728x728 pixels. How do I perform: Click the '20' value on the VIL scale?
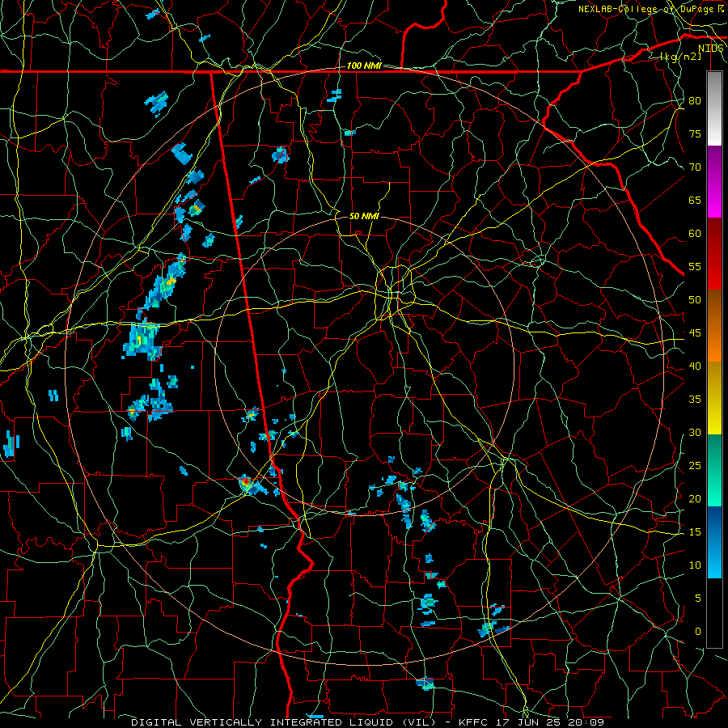[695, 499]
